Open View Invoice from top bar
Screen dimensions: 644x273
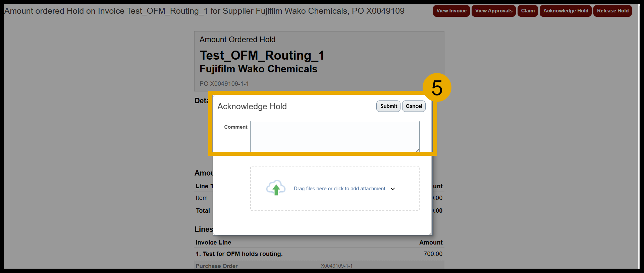click(x=451, y=11)
